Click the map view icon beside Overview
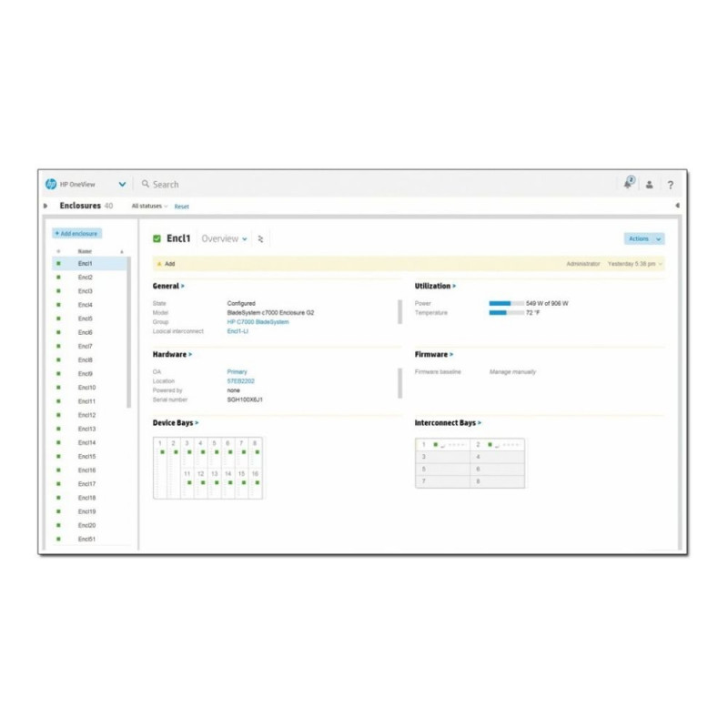The image size is (728, 728). (x=261, y=239)
